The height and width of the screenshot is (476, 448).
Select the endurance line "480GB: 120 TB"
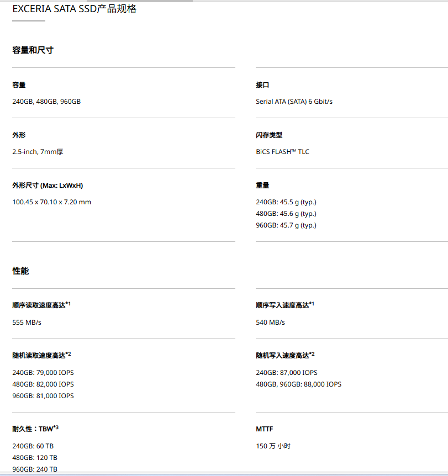[35, 457]
